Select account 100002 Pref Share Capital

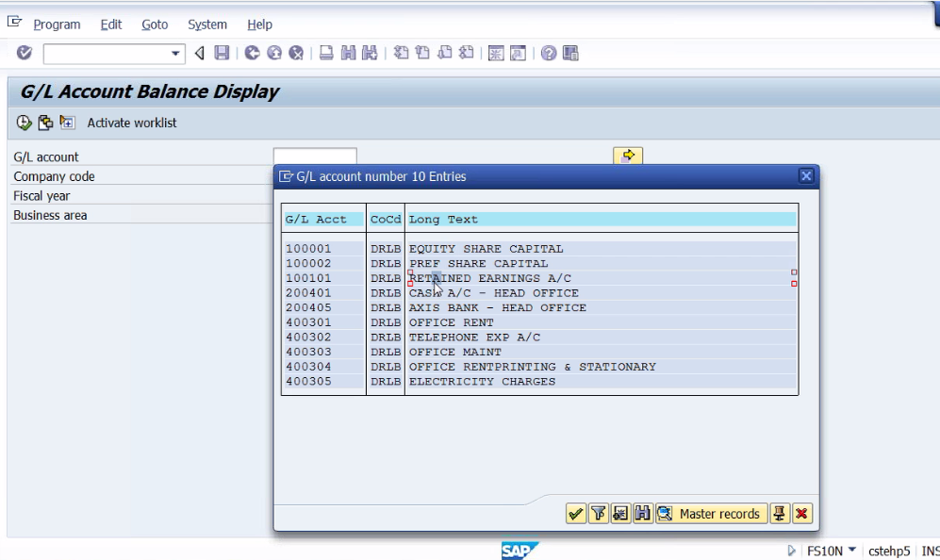pos(539,264)
